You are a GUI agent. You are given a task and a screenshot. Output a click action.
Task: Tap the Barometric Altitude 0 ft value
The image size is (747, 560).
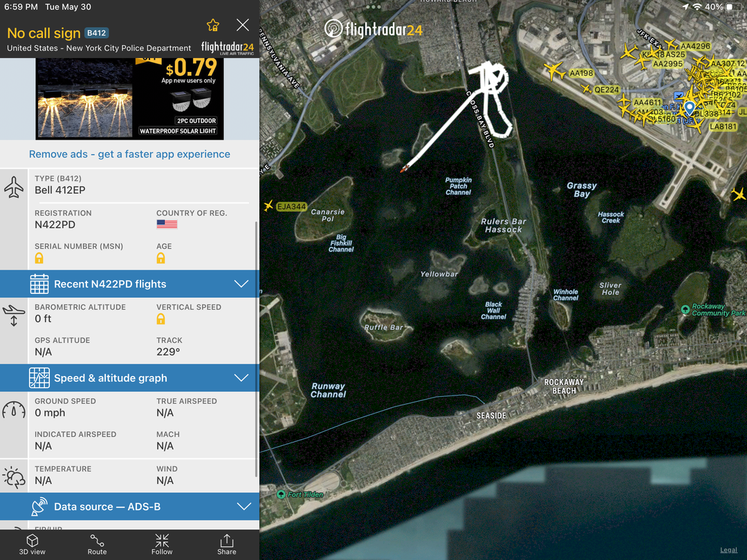click(x=43, y=319)
